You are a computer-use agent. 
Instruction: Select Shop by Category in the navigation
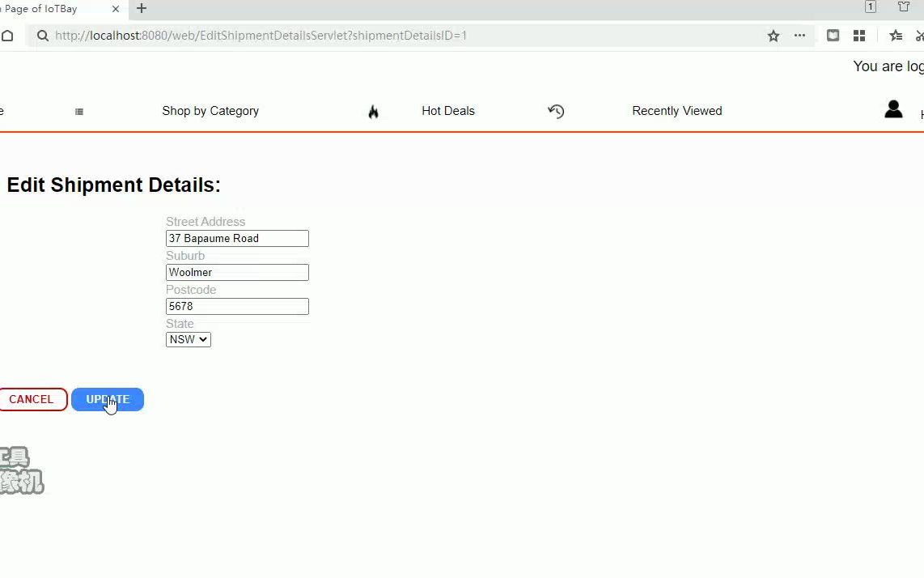(x=210, y=111)
